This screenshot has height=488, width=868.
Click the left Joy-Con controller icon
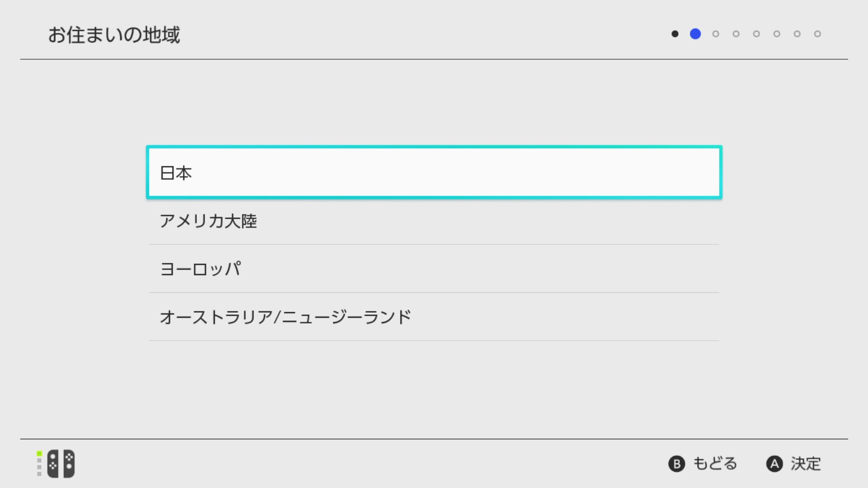pos(53,464)
